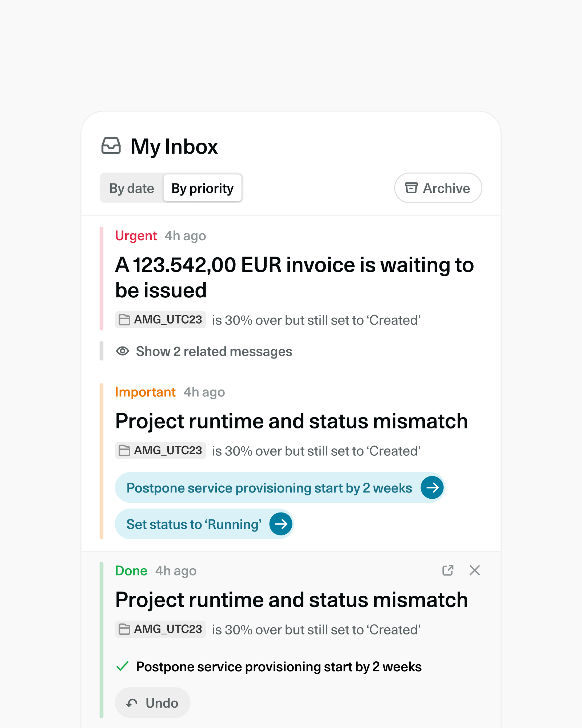
Task: Click arrow icon on Set status to Running
Action: 281,524
